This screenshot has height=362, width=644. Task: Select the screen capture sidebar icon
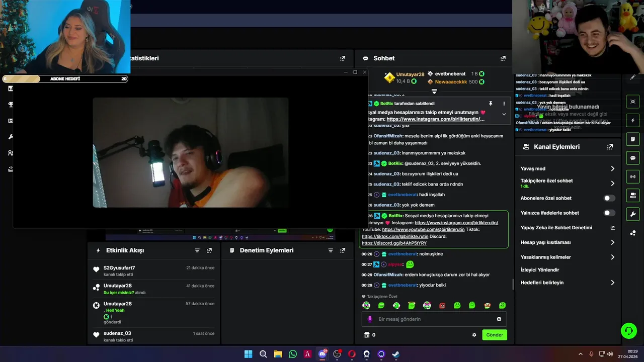pyautogui.click(x=632, y=102)
